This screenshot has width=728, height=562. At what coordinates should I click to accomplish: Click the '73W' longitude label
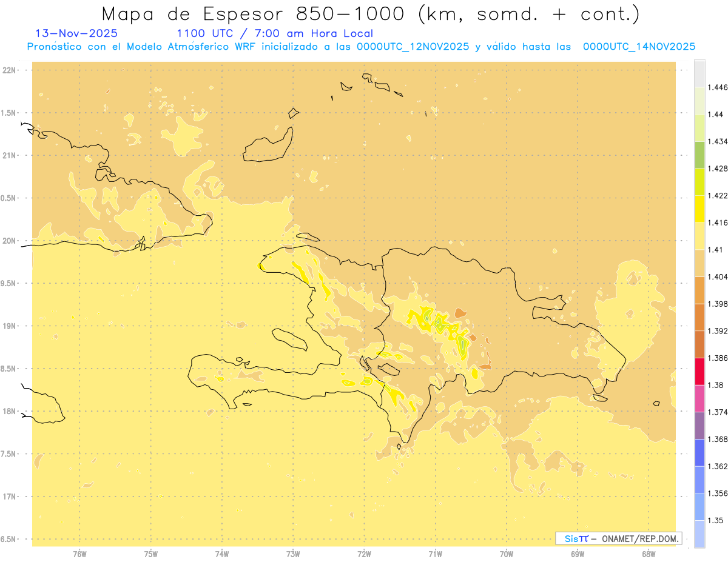(x=293, y=554)
